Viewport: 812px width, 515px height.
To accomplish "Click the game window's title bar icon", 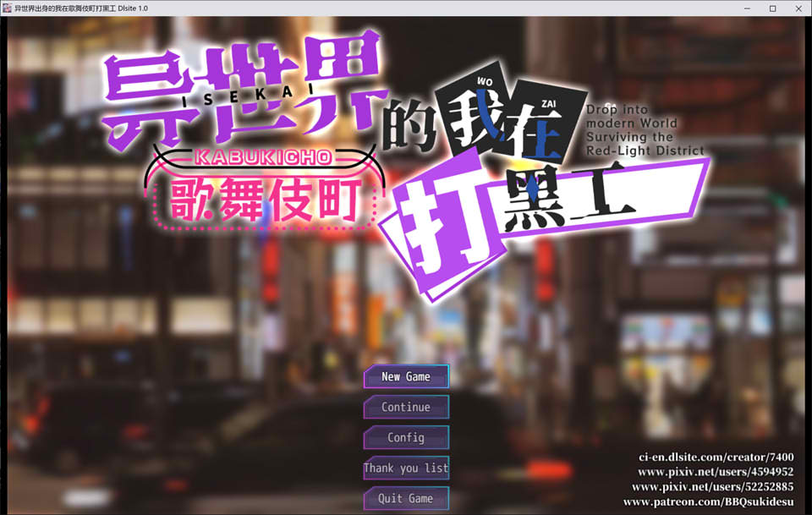I will coord(7,8).
